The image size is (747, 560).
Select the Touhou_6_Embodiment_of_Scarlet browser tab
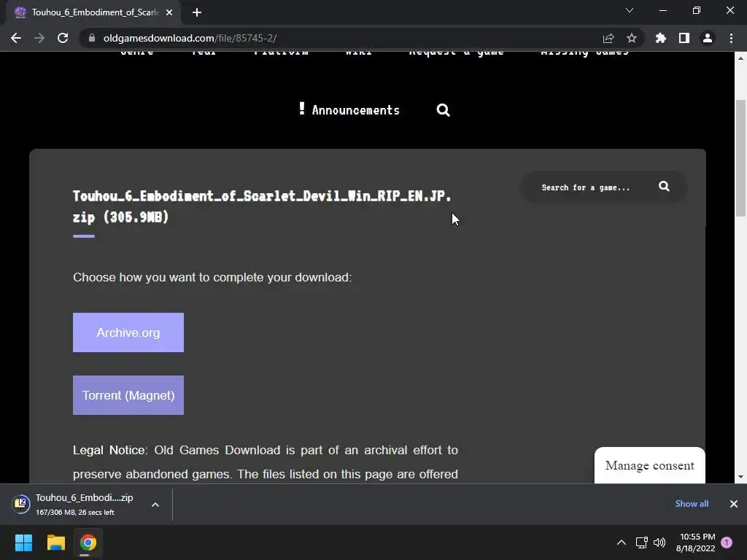[93, 12]
